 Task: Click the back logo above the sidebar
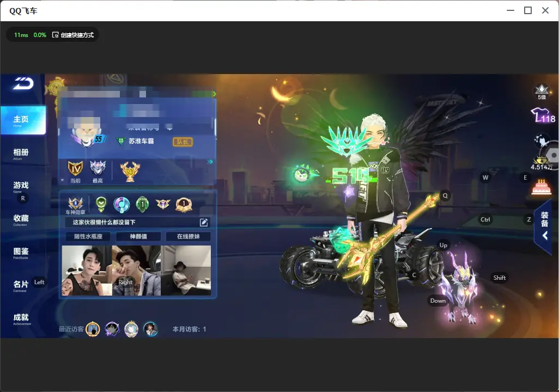23,84
